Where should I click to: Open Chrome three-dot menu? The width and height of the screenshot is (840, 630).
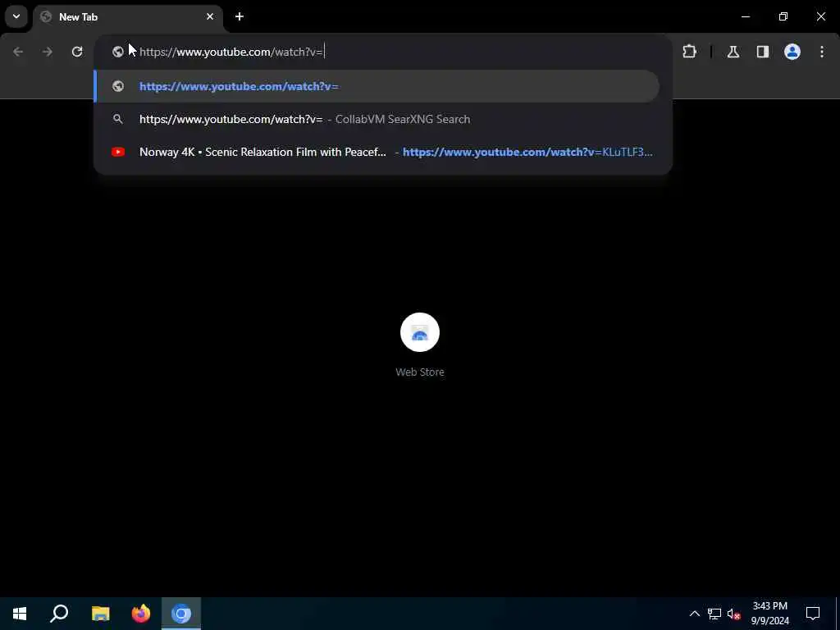tap(822, 52)
